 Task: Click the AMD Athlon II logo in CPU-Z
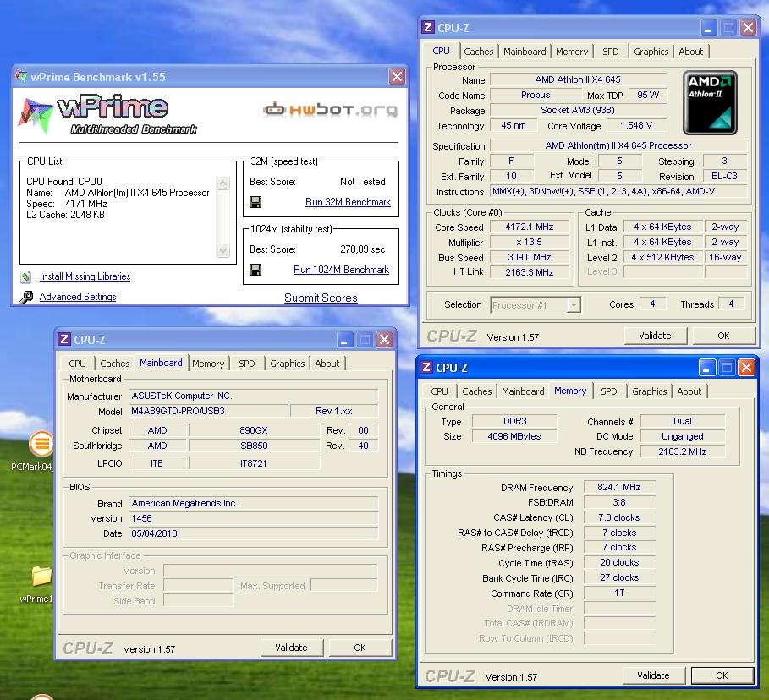(x=710, y=102)
